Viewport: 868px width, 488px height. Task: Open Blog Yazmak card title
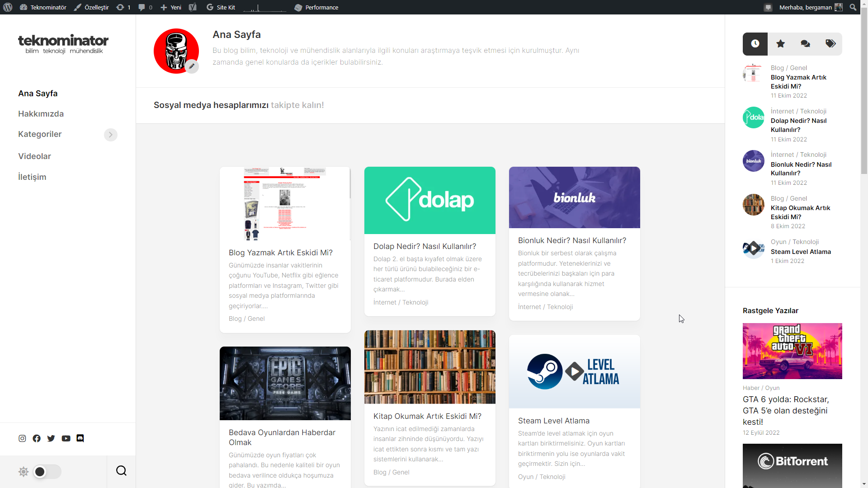click(281, 253)
